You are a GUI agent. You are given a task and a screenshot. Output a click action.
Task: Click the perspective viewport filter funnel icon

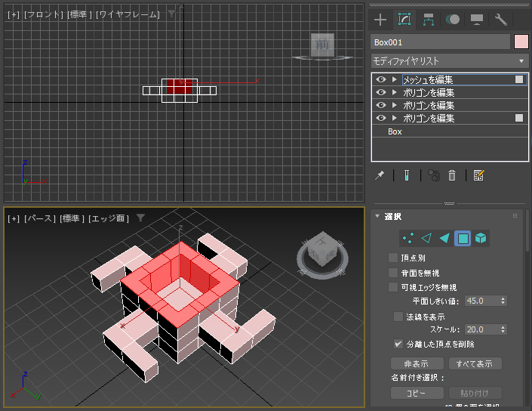[x=141, y=218]
